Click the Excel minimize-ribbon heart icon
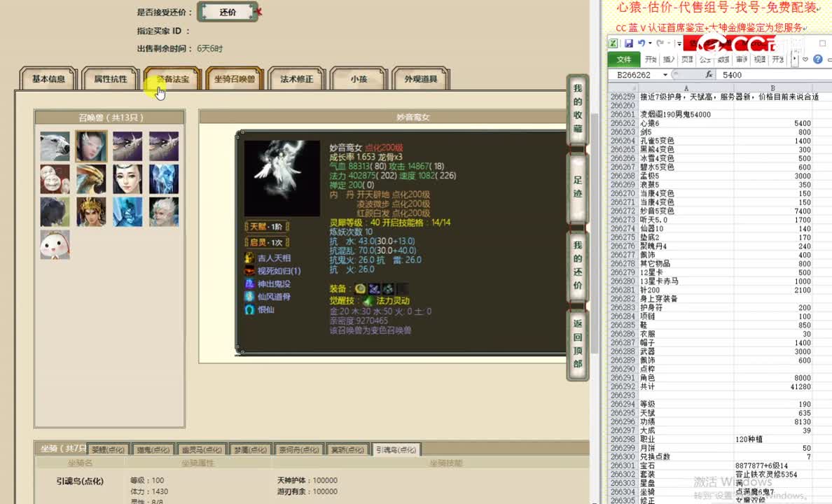This screenshot has height=504, width=832. coord(805,59)
